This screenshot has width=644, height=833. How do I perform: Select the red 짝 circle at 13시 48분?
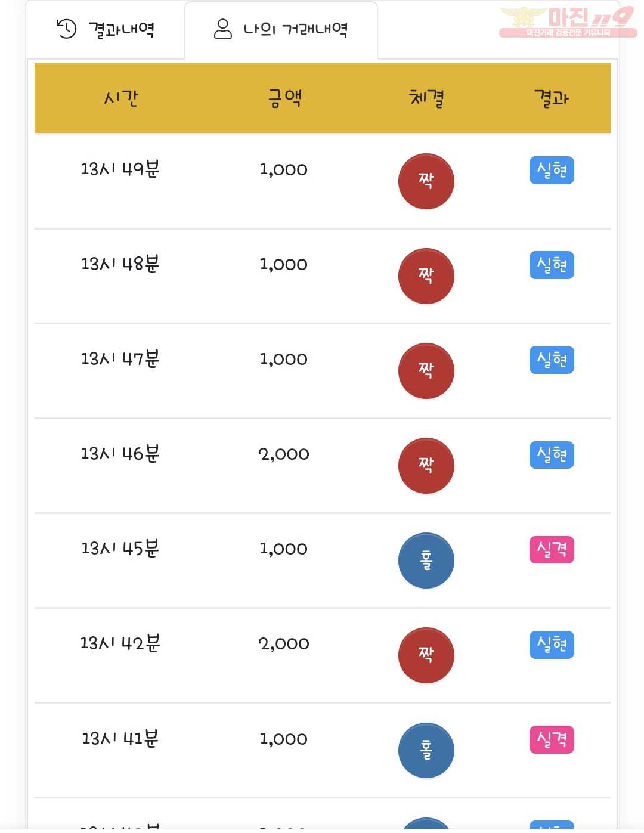tap(426, 276)
